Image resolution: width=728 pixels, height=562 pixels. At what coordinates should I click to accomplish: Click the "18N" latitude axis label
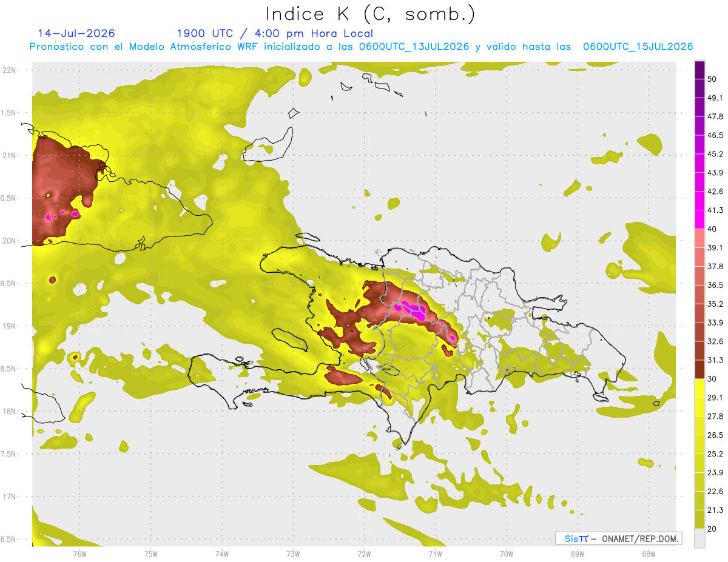(x=9, y=412)
